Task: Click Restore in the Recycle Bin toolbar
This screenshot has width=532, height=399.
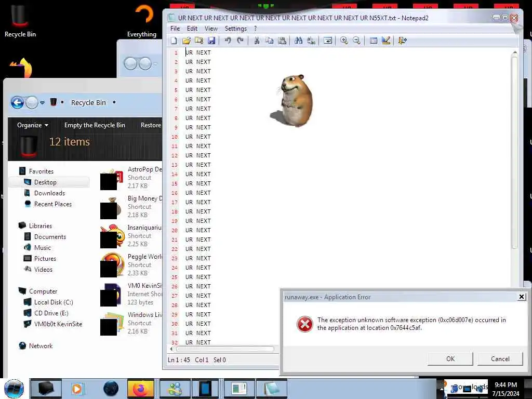Action: pos(151,125)
